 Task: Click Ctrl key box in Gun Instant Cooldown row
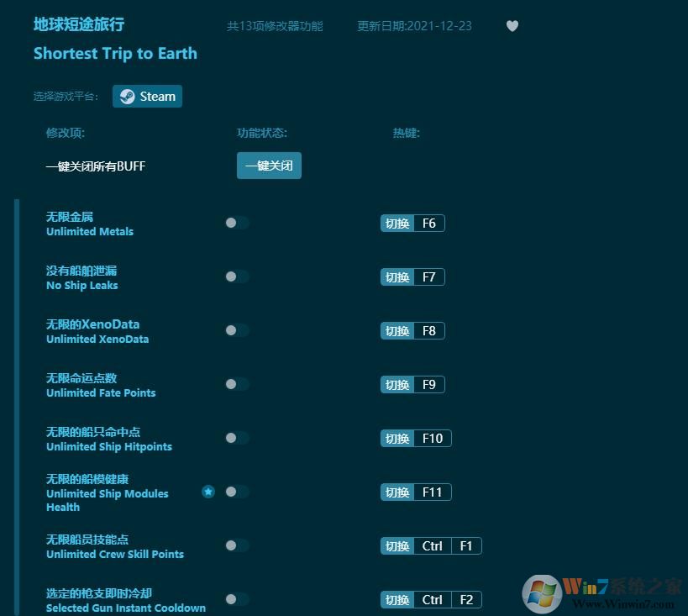click(x=433, y=600)
